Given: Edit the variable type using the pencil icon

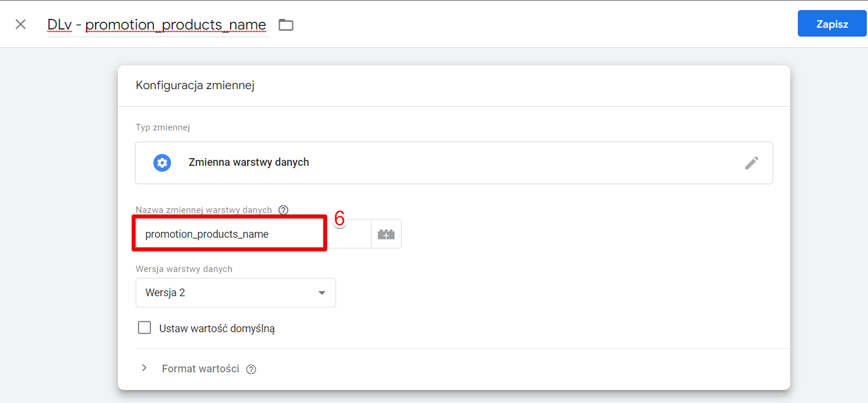Looking at the screenshot, I should 751,163.
